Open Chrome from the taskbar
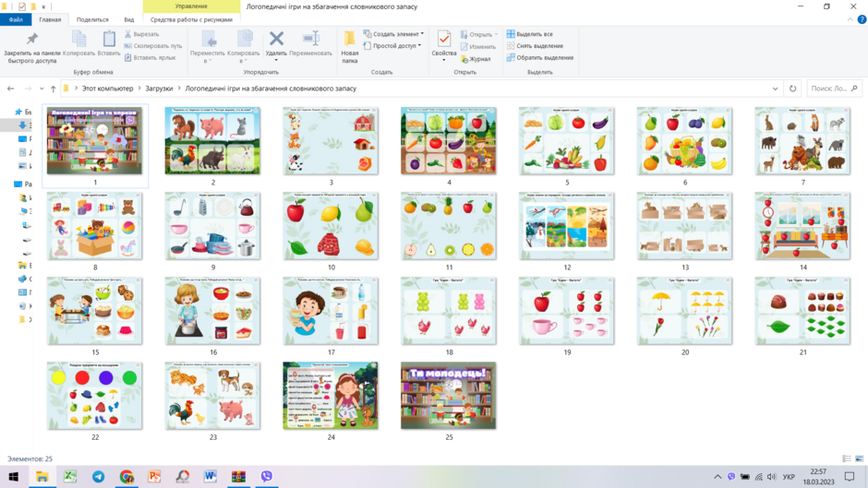 (x=127, y=476)
